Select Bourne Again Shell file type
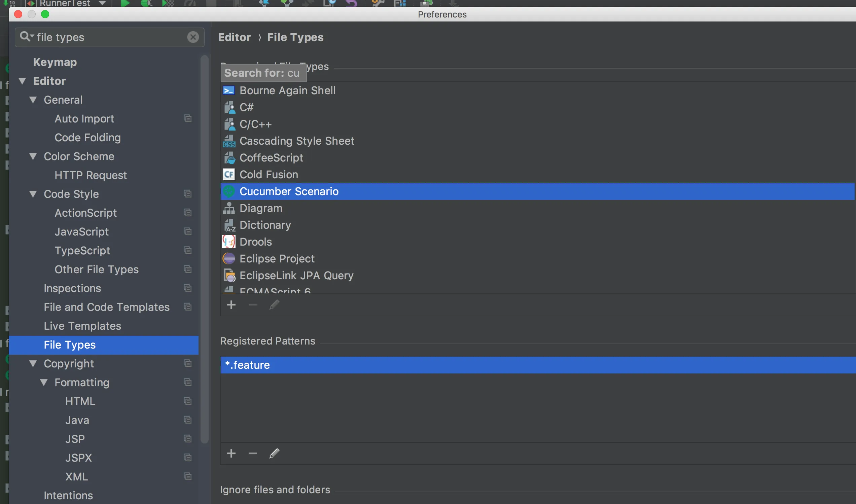This screenshot has height=504, width=856. click(x=287, y=91)
